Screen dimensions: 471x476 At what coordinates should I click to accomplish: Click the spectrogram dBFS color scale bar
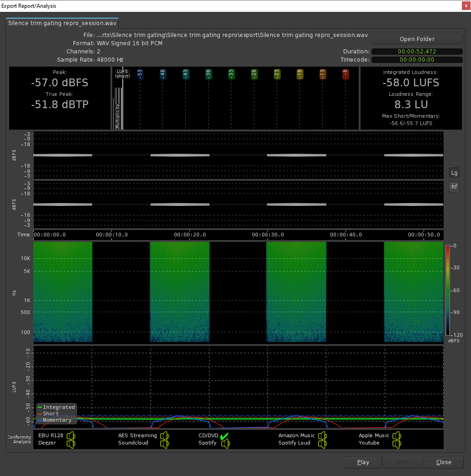point(448,290)
